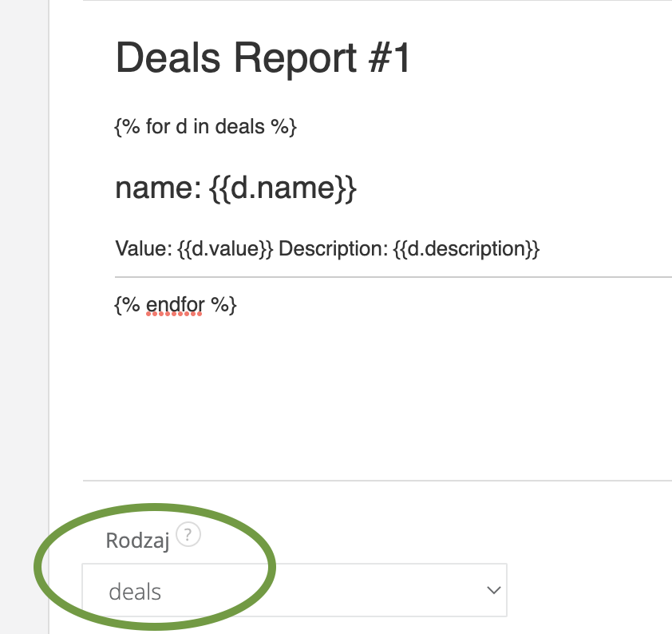The width and height of the screenshot is (672, 634).
Task: Select the {{d.name}} placeholder
Action: pos(282,188)
